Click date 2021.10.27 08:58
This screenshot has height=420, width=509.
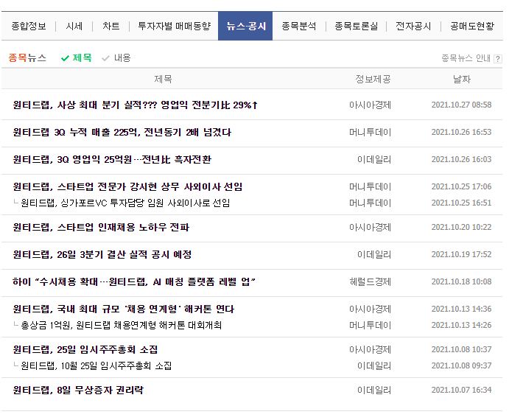(461, 105)
